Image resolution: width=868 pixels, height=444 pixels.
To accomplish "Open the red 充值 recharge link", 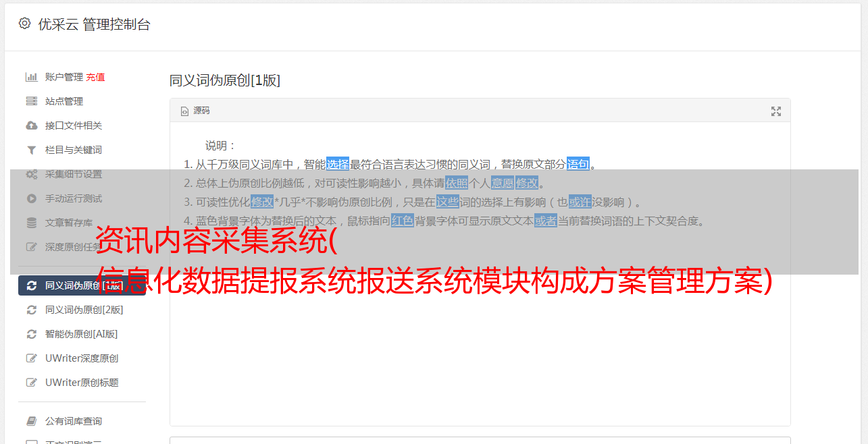I will point(95,77).
